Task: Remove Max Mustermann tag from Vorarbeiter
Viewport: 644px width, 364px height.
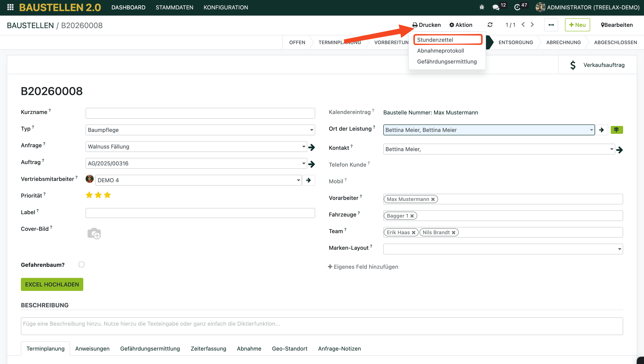Action: [433, 199]
